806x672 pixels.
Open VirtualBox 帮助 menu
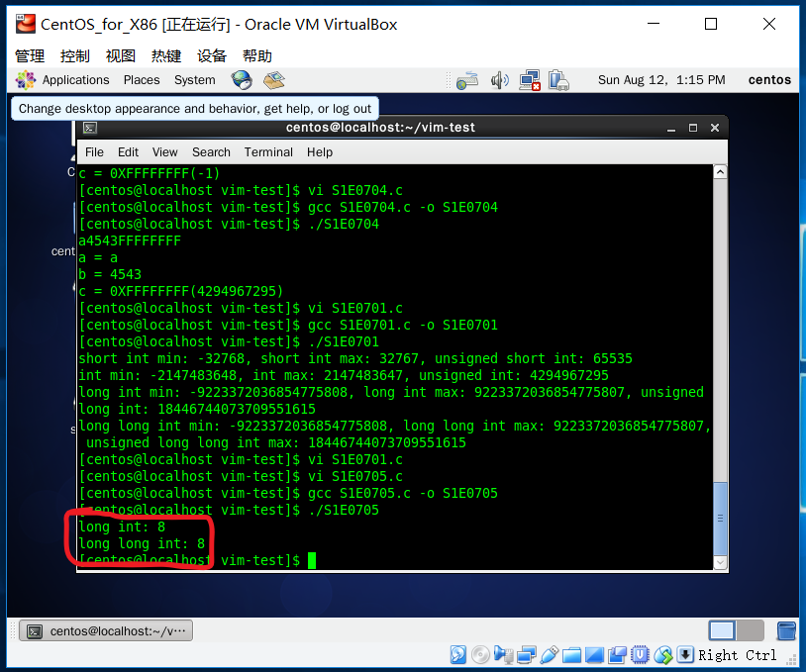[x=257, y=55]
